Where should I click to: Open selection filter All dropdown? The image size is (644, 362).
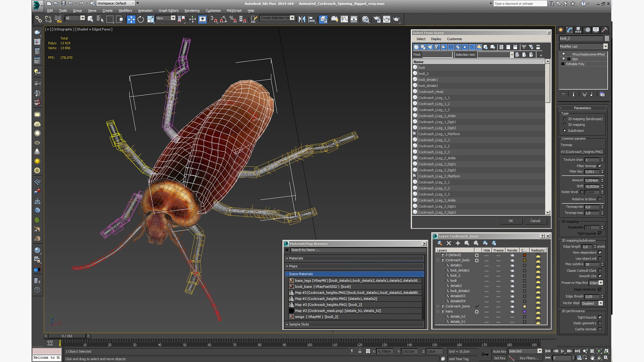75,18
